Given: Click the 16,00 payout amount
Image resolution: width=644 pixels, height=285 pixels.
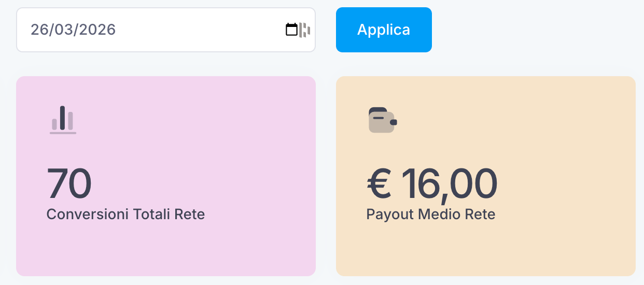Looking at the screenshot, I should 449,184.
